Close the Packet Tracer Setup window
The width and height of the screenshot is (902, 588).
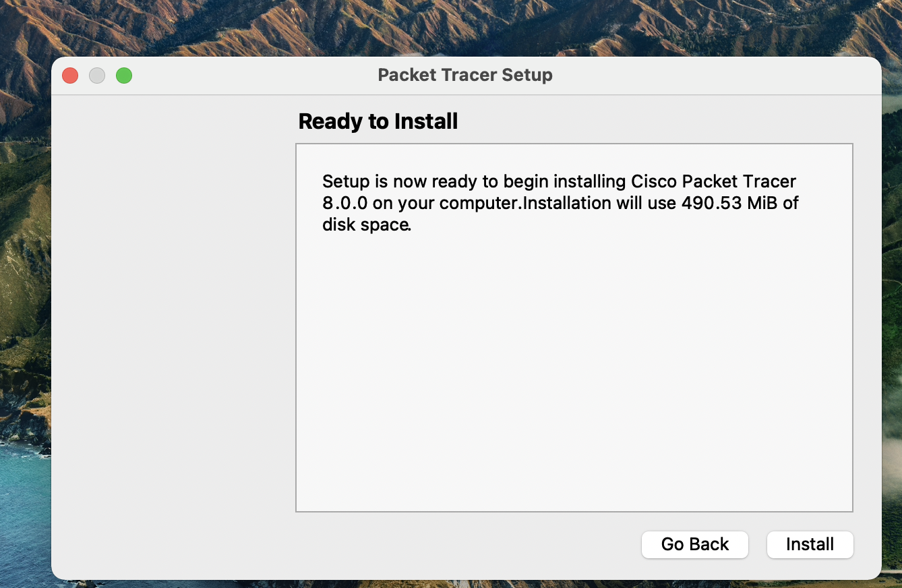pyautogui.click(x=70, y=76)
